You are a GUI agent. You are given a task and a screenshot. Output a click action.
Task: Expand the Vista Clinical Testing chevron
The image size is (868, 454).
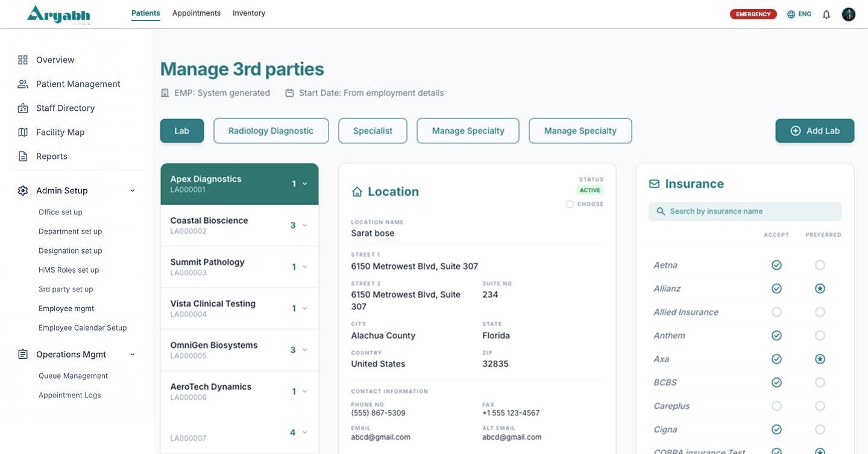(x=304, y=309)
